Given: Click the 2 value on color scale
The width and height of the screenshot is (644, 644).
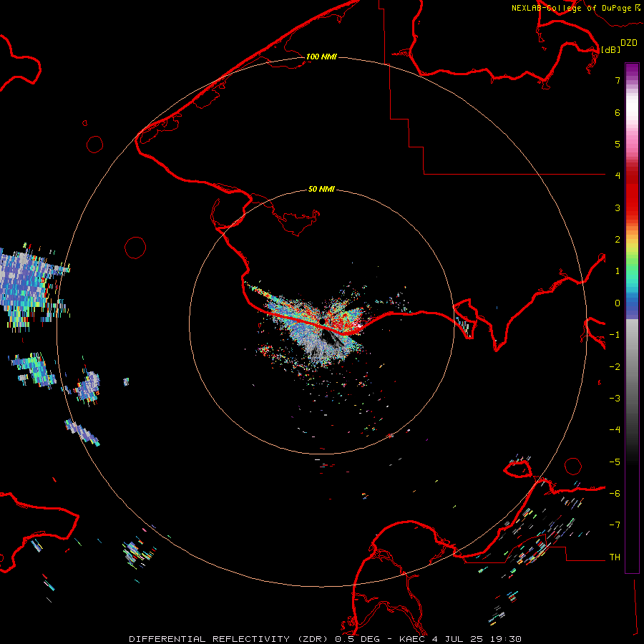Looking at the screenshot, I should coord(618,240).
